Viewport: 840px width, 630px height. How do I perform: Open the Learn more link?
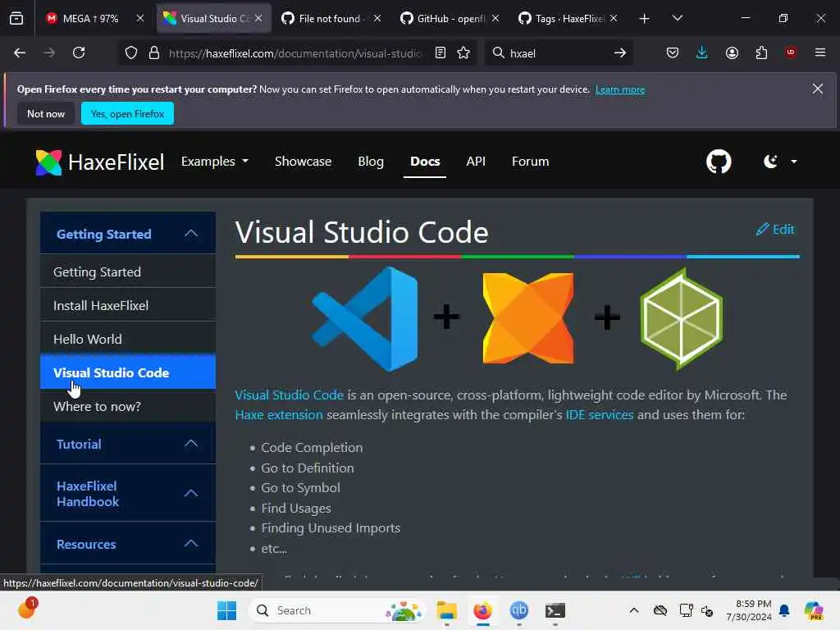click(620, 89)
